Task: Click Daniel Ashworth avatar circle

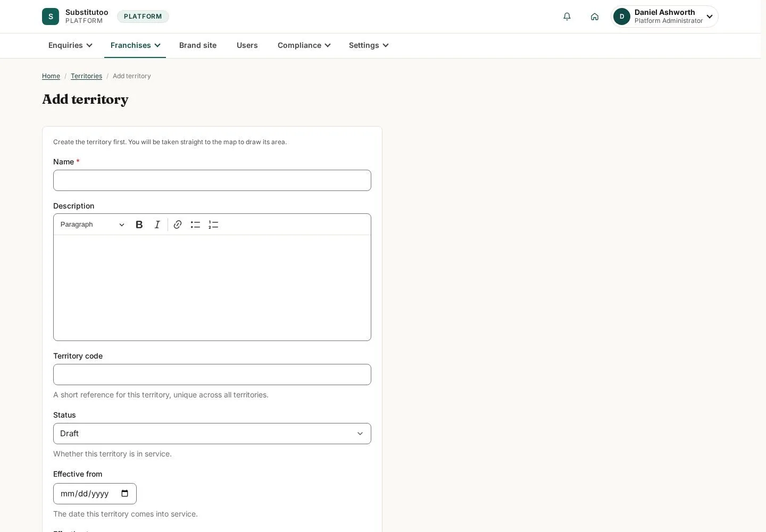Action: pyautogui.click(x=622, y=16)
